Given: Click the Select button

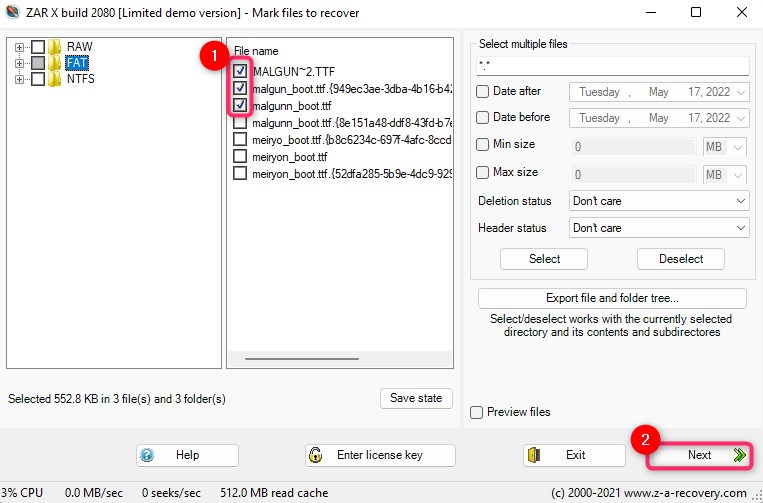Looking at the screenshot, I should coord(544,259).
